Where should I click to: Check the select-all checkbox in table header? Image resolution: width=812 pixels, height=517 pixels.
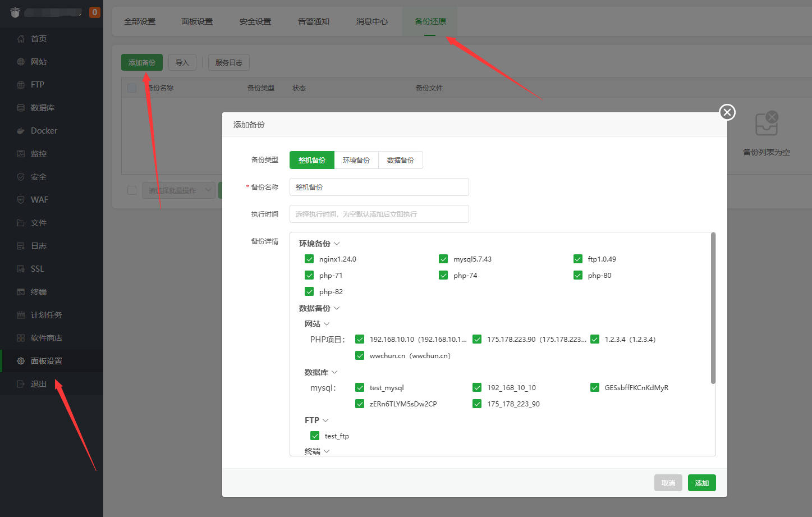132,88
